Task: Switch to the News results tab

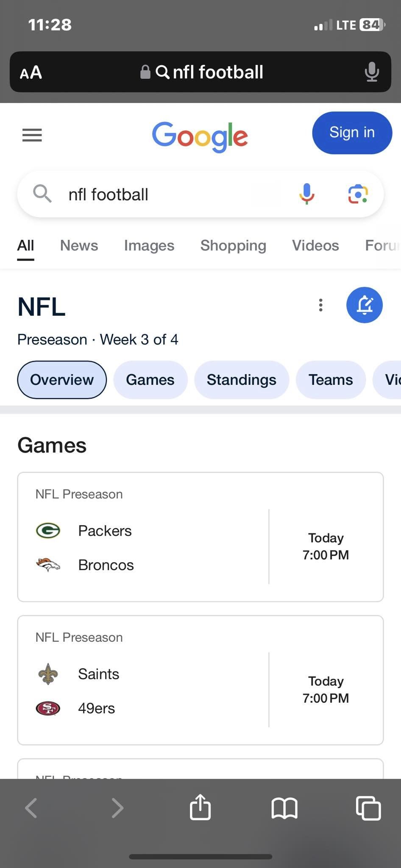Action: tap(79, 245)
